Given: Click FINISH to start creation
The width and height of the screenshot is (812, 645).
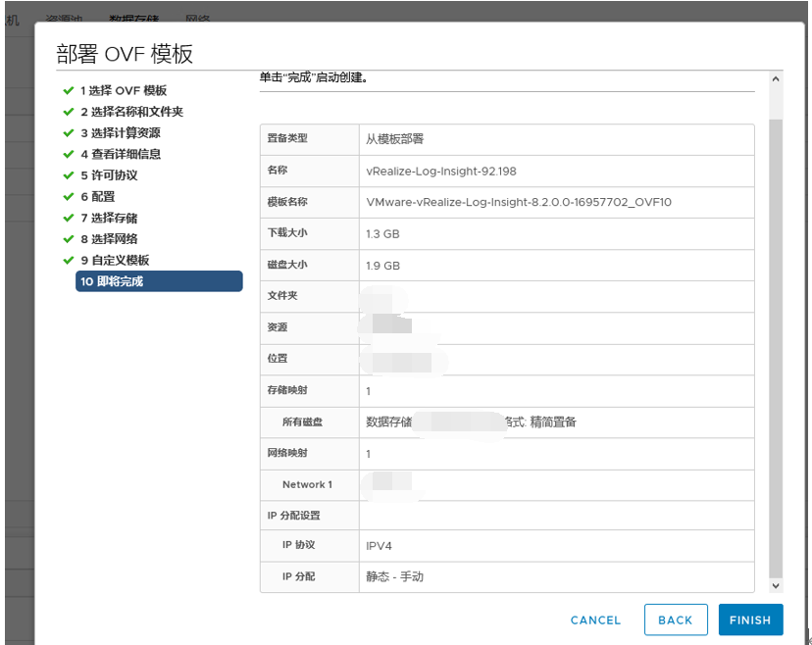Looking at the screenshot, I should pos(750,620).
